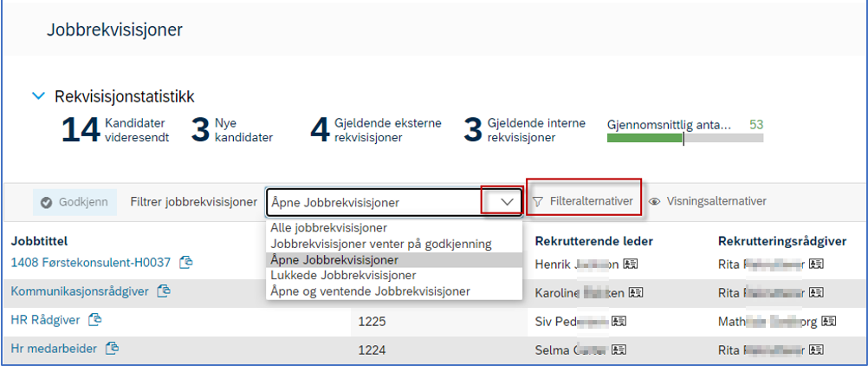868x366 pixels.
Task: Open contact card icon beside Selma
Action: pos(619,350)
